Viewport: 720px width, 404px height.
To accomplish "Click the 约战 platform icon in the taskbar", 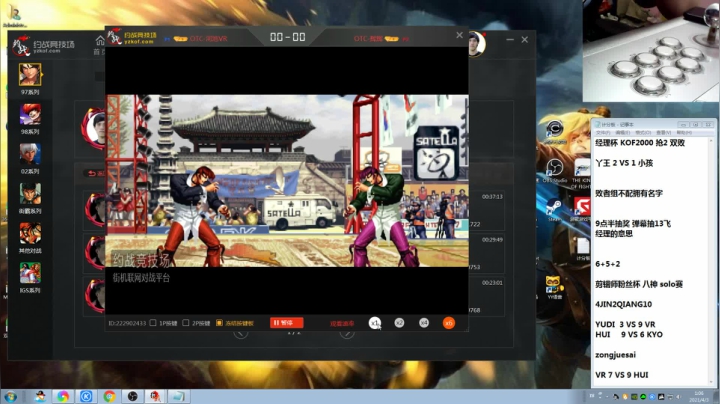I will 155,396.
